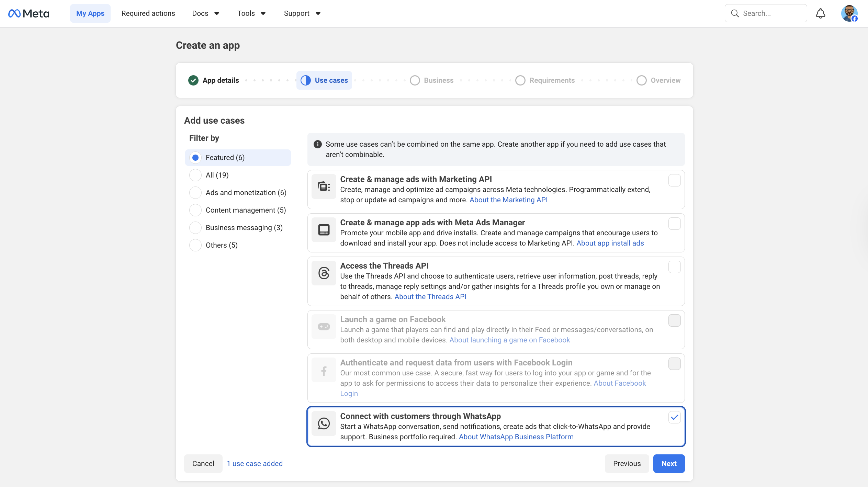Select the All (19) filter
Viewport: 868px width, 487px height.
pos(195,175)
